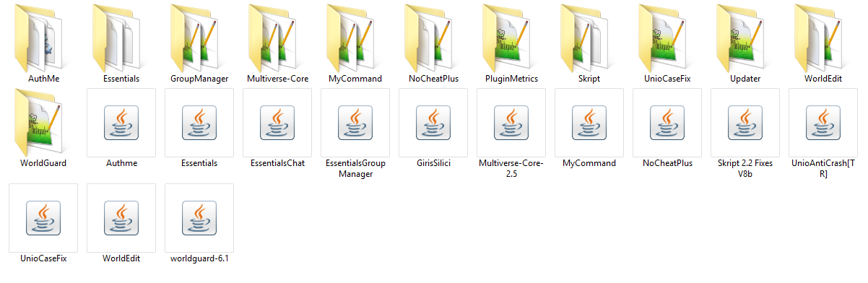The width and height of the screenshot is (868, 283).
Task: Click the 'Multiverse-Core-2.5' file name text
Action: (511, 168)
